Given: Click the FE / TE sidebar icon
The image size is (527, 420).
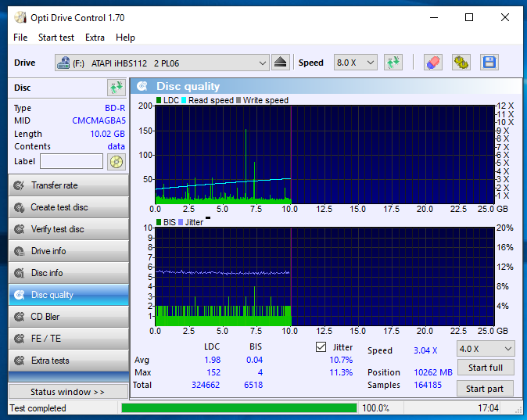Looking at the screenshot, I should pos(20,339).
